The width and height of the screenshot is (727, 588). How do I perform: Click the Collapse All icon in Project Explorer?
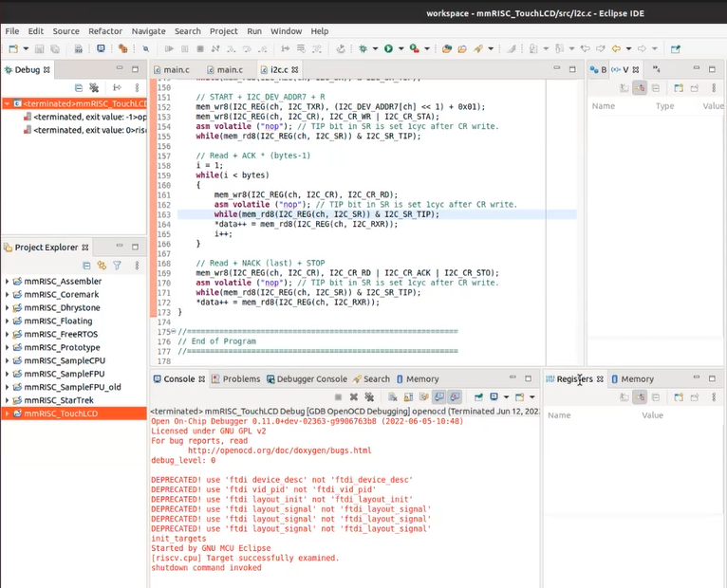pos(86,266)
